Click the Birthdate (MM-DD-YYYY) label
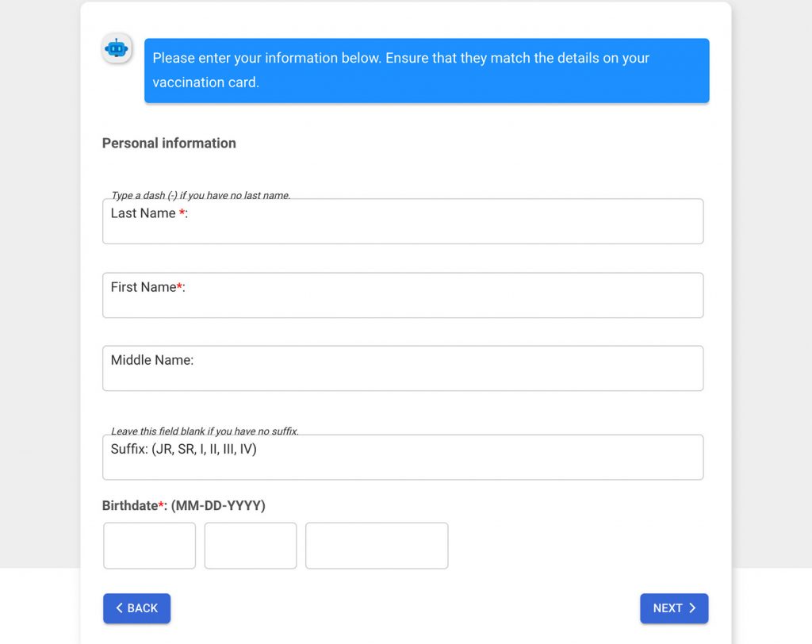This screenshot has width=812, height=644. [184, 505]
